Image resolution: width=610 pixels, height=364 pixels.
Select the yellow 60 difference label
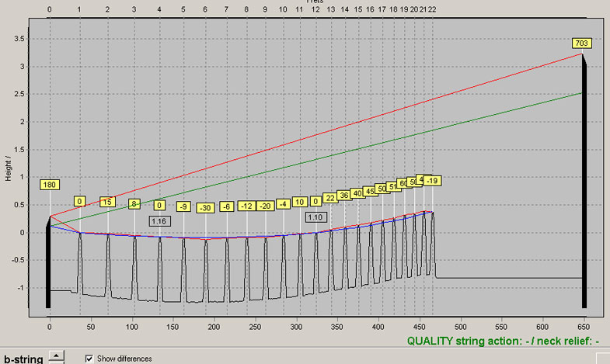(x=403, y=183)
